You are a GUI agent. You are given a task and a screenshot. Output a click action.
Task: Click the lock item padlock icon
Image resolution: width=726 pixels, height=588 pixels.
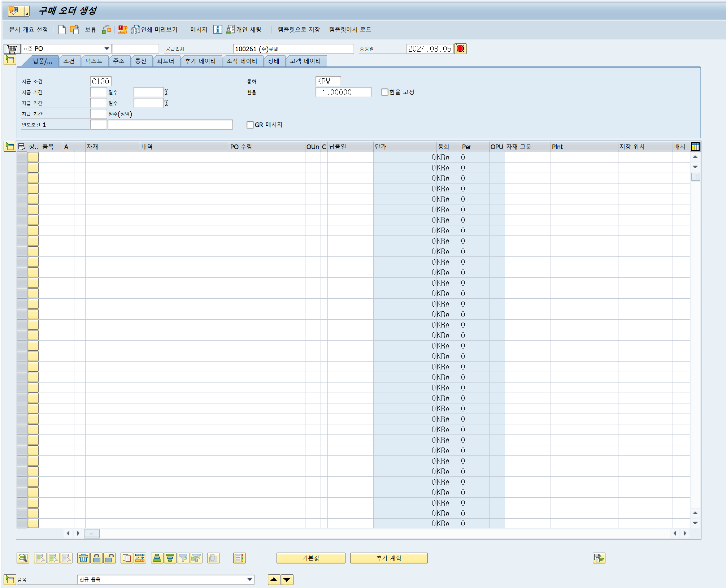pyautogui.click(x=96, y=558)
